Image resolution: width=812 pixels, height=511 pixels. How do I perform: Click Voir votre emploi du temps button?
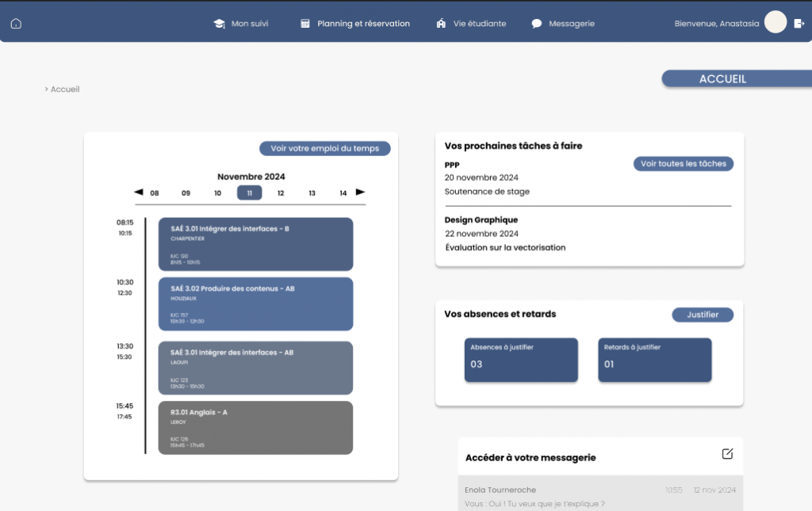click(325, 148)
